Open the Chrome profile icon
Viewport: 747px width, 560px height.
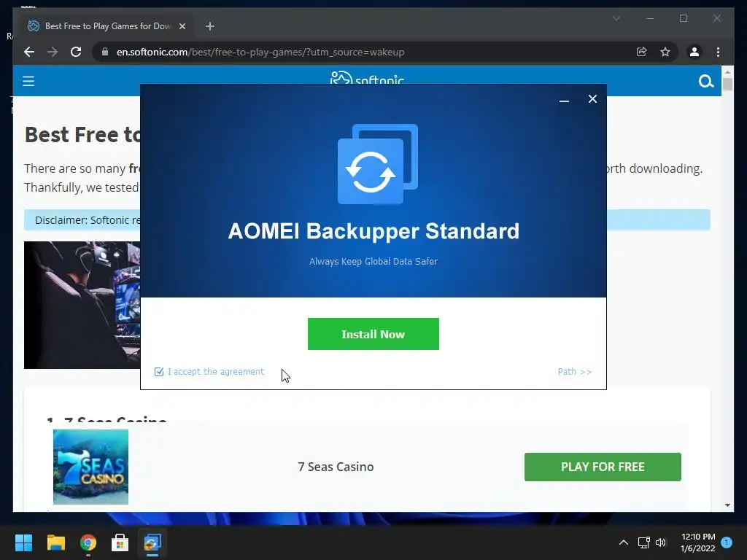694,52
